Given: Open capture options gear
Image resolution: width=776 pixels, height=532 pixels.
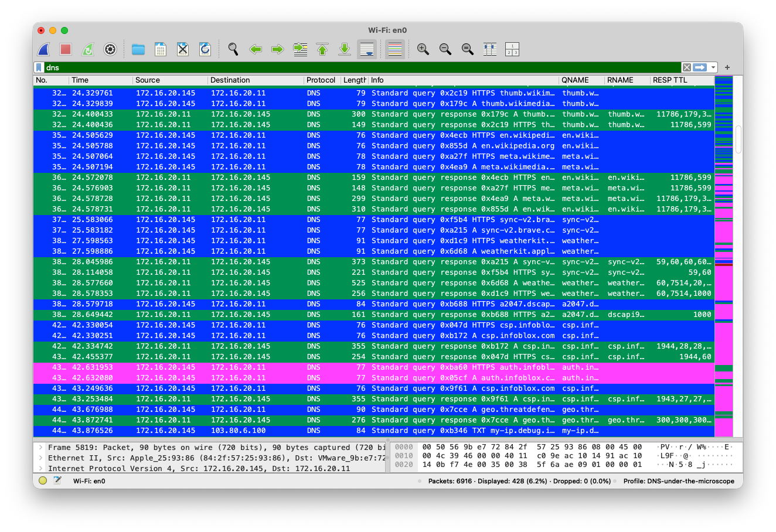Looking at the screenshot, I should pos(110,50).
